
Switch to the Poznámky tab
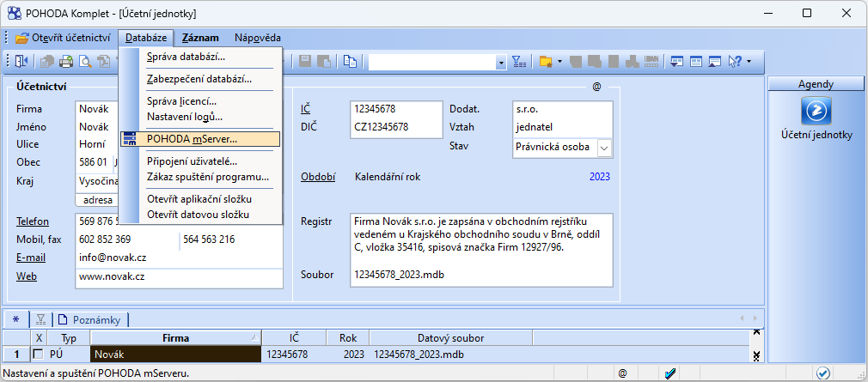(95, 319)
